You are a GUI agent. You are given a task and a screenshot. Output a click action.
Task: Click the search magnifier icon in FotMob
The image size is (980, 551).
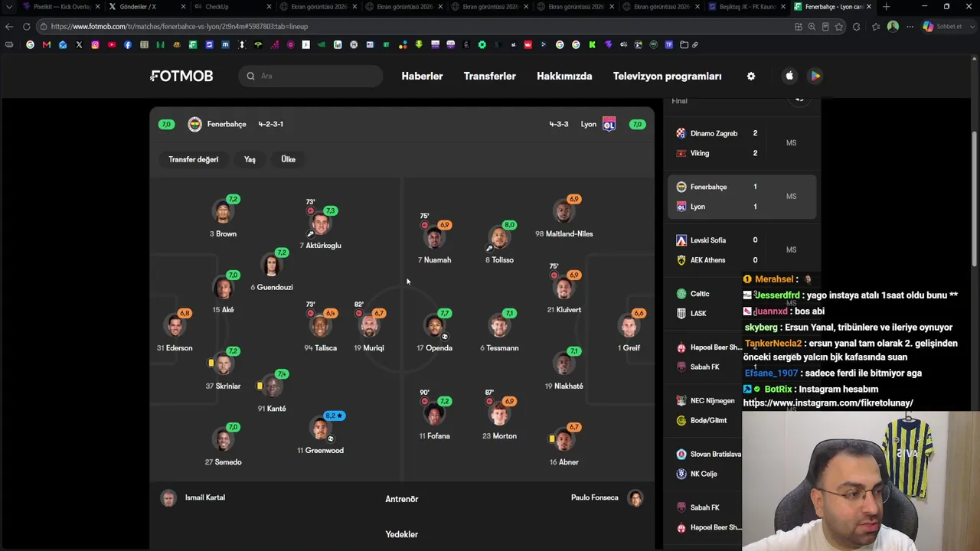[250, 76]
